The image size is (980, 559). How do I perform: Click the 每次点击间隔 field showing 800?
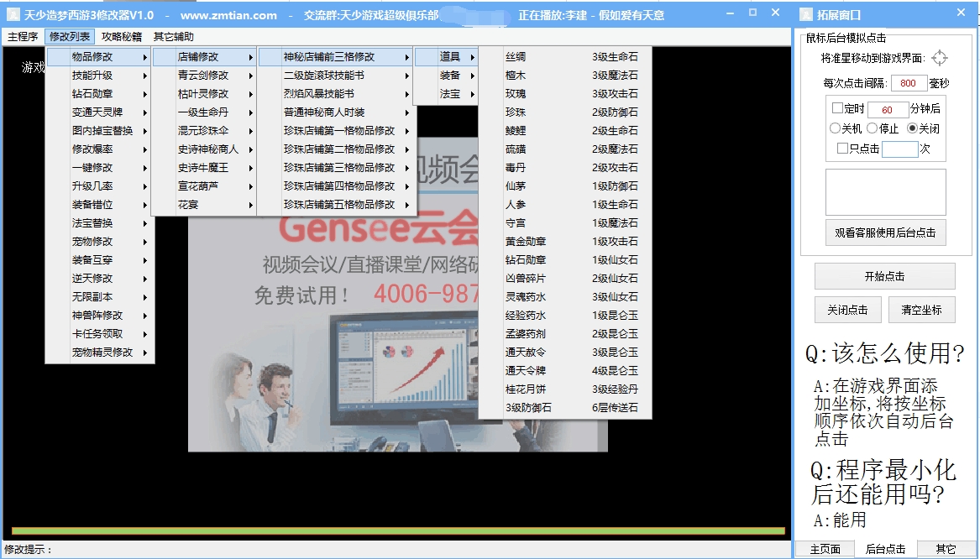click(909, 83)
